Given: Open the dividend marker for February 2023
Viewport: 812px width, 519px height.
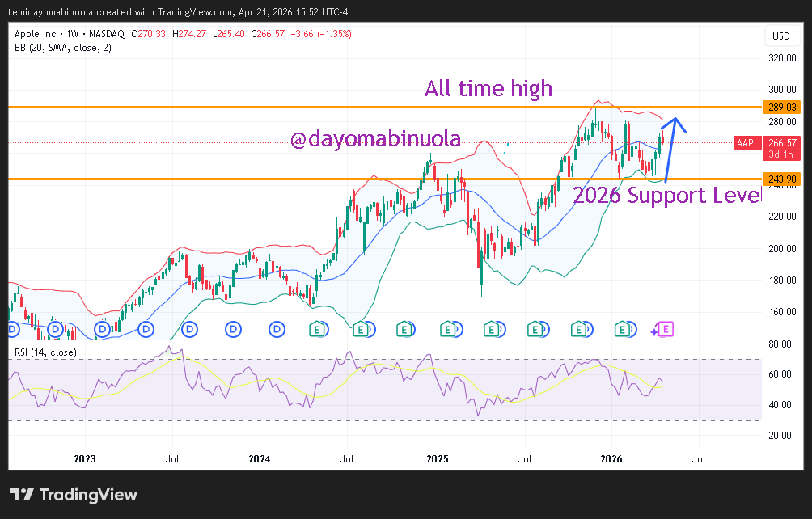Looking at the screenshot, I should pos(102,329).
